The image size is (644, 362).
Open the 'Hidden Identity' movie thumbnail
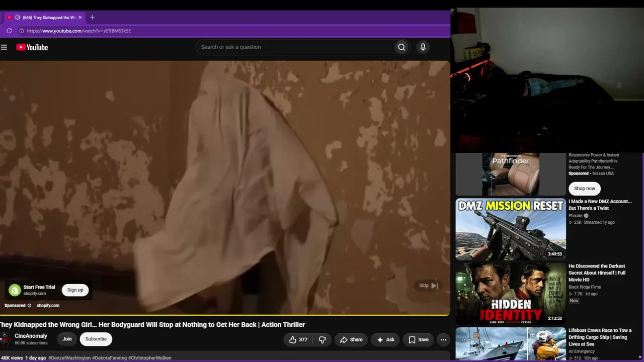pyautogui.click(x=511, y=294)
